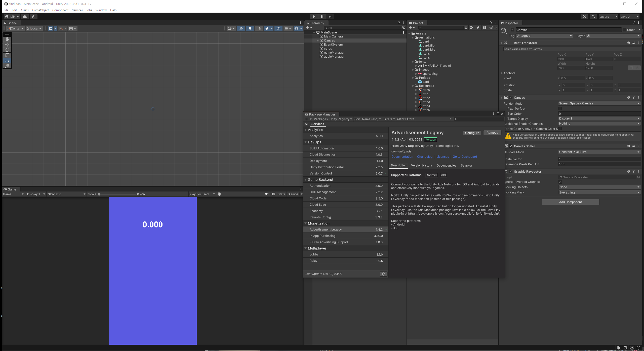Image resolution: width=644 pixels, height=351 pixels.
Task: Lock the Inspector panel
Action: click(634, 23)
